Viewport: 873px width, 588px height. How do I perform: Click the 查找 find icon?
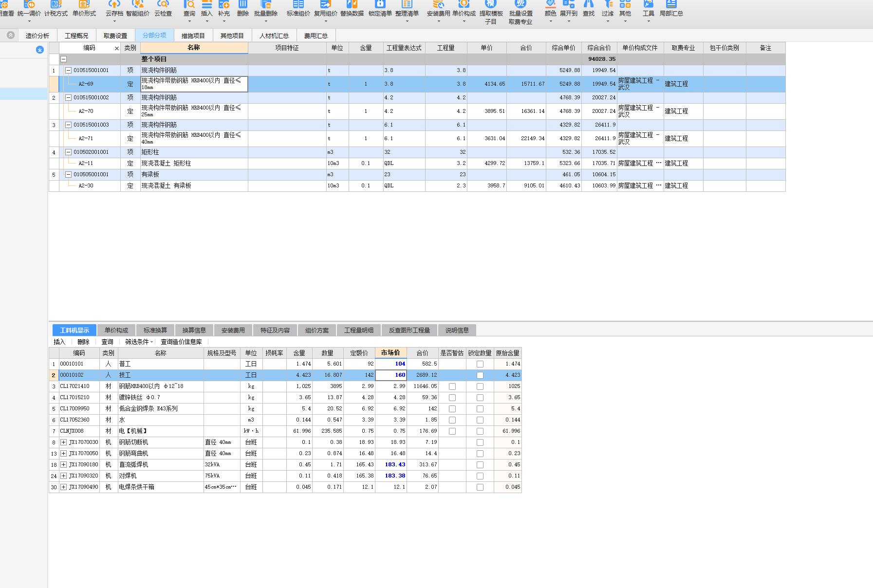(x=589, y=9)
